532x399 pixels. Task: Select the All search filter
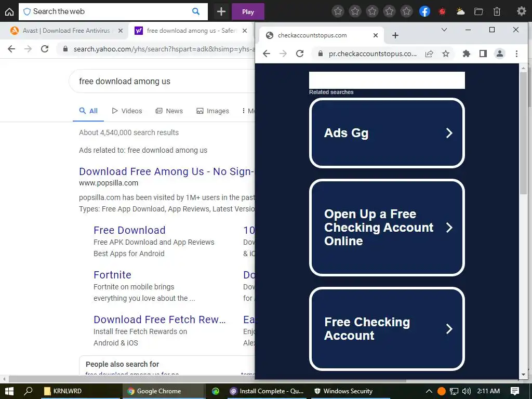(88, 111)
